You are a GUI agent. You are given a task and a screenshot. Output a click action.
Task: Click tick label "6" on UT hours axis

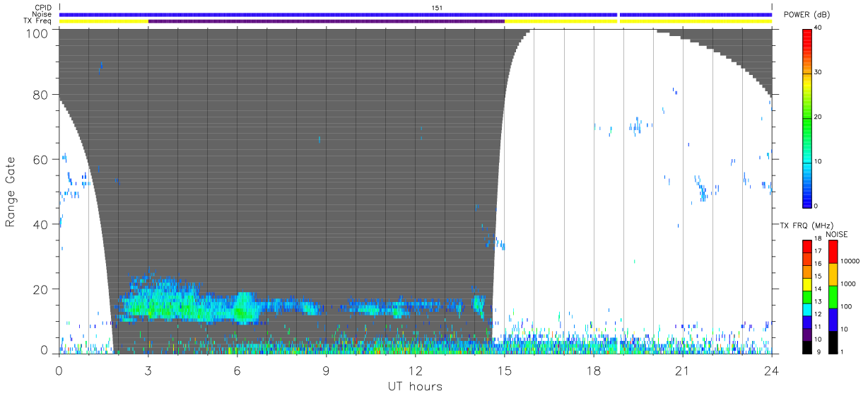click(x=237, y=371)
